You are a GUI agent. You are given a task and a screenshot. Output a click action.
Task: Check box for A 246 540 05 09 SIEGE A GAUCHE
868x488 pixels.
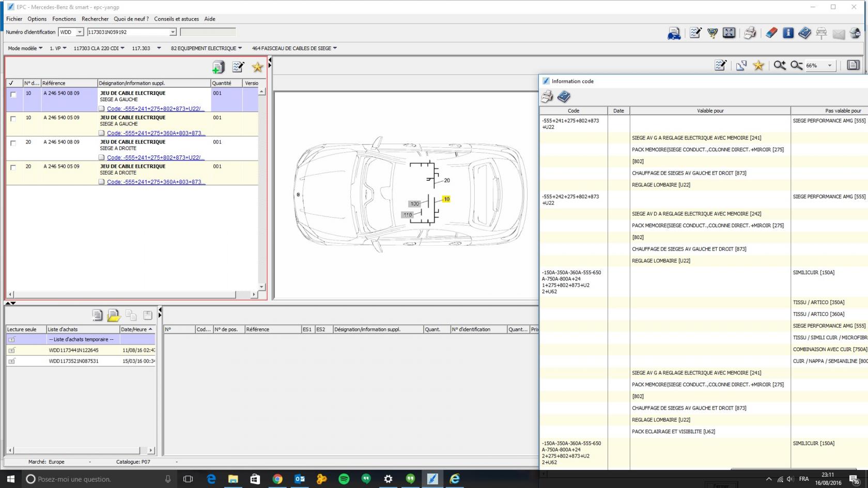(13, 119)
